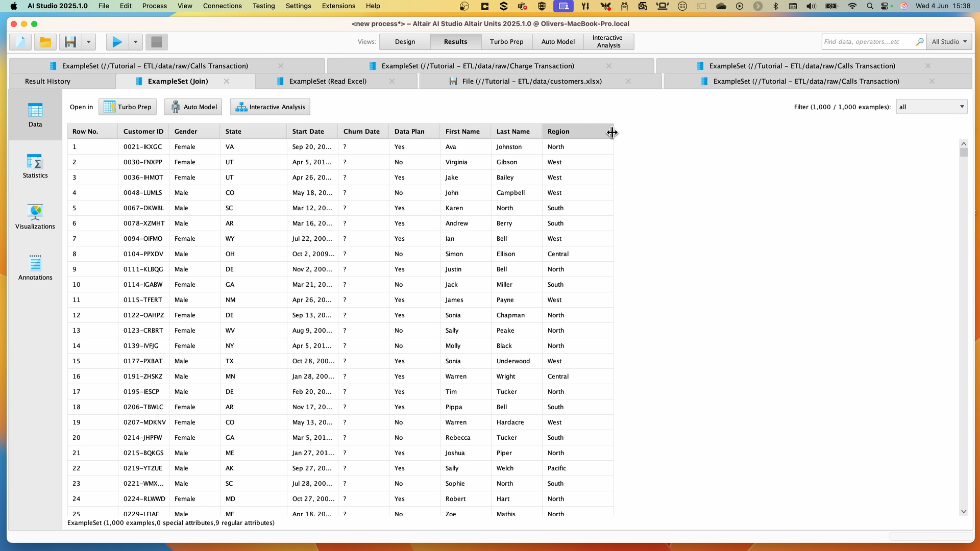Open the Connections menu
Screen dimensions: 980x551
(x=222, y=6)
